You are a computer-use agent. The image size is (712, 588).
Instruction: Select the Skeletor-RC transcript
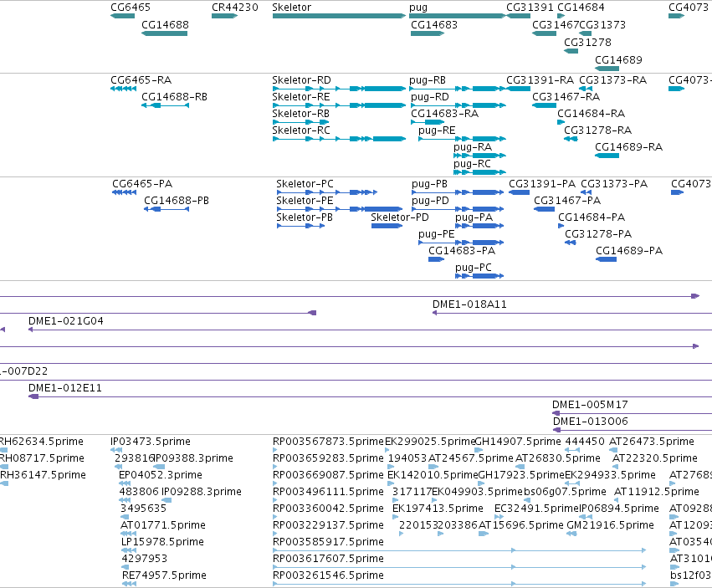[x=339, y=139]
